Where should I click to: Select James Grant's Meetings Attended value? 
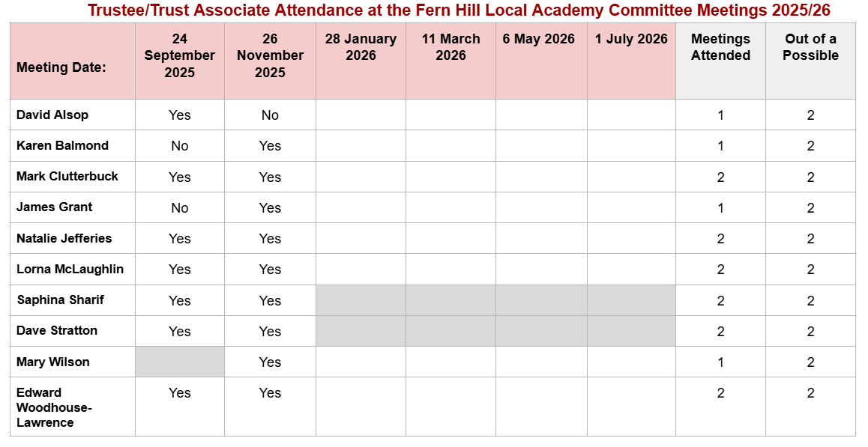pos(720,208)
